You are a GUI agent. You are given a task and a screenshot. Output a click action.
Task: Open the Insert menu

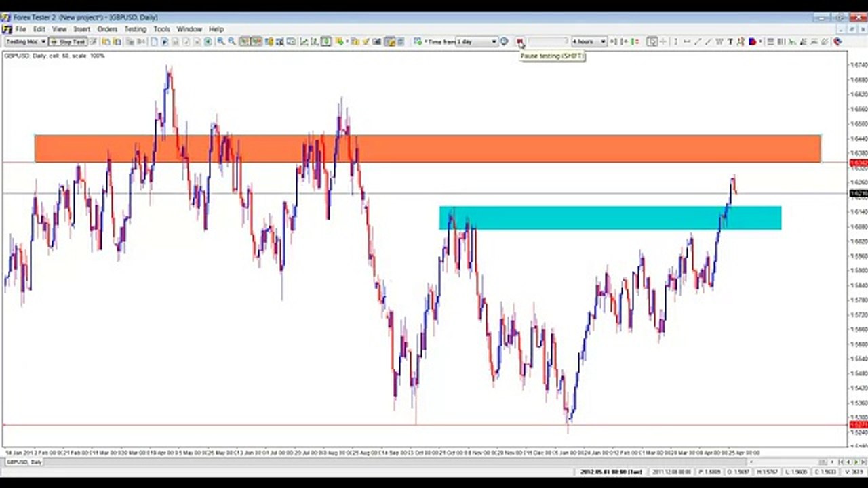pyautogui.click(x=82, y=29)
